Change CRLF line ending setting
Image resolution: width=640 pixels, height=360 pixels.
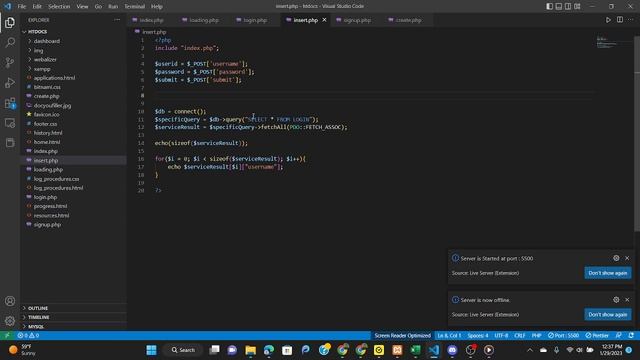(520, 336)
